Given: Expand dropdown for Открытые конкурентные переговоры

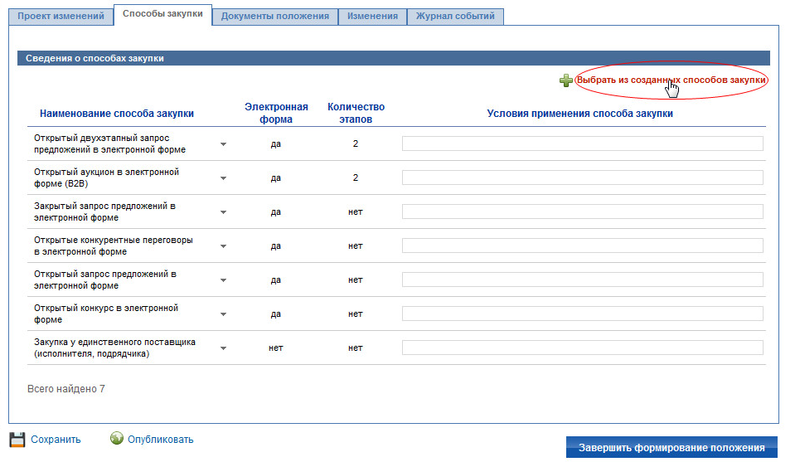Looking at the screenshot, I should (x=224, y=246).
